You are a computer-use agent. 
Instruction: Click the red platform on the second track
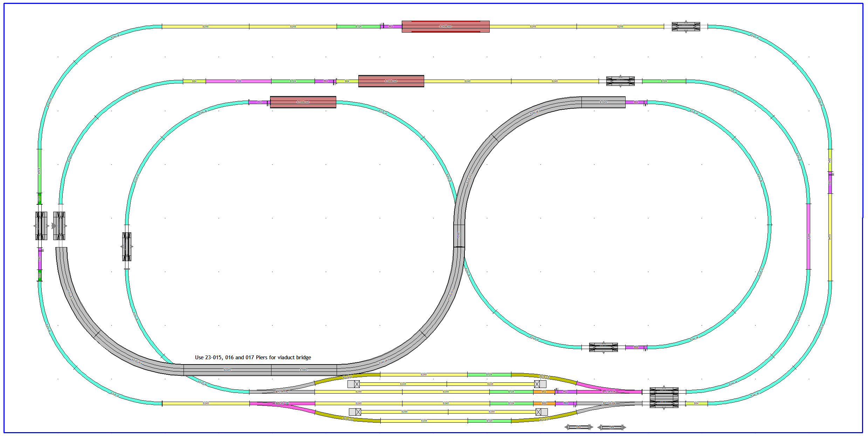(391, 81)
